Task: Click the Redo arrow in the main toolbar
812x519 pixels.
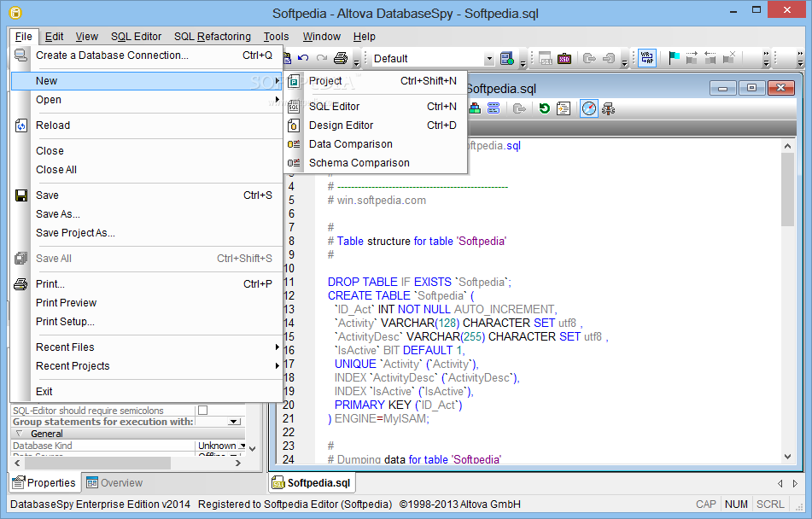Action: (322, 58)
